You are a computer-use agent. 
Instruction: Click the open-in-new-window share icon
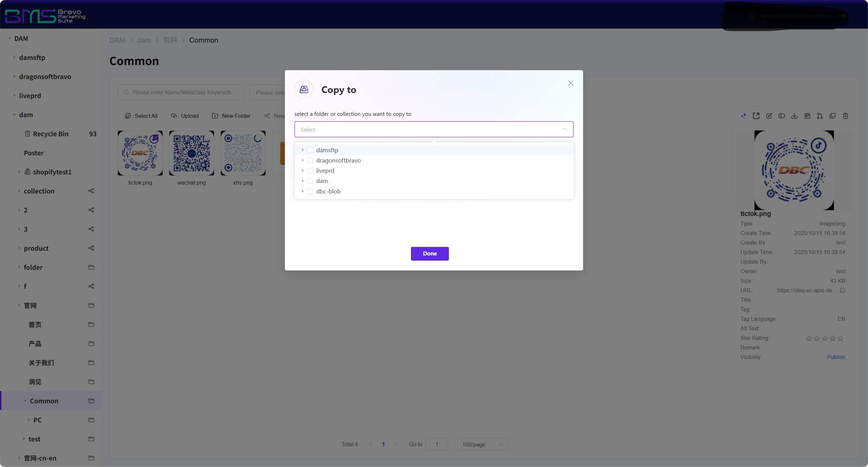[756, 116]
